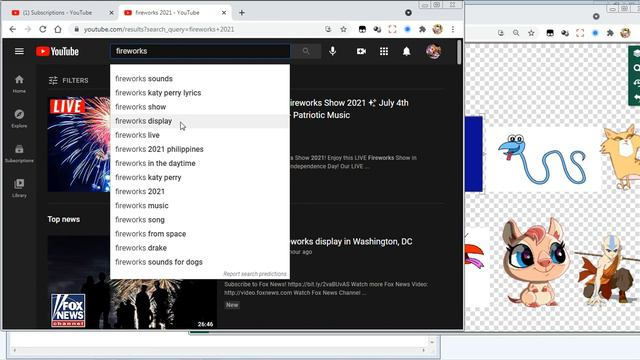Viewport: 640px width, 360px height.
Task: Open the YouTube account avatar menu
Action: [433, 51]
